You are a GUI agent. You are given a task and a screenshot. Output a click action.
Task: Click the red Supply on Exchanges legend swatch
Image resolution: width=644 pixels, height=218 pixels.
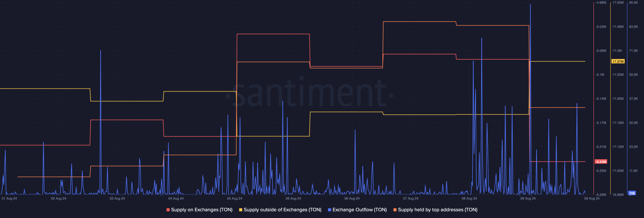pos(168,210)
